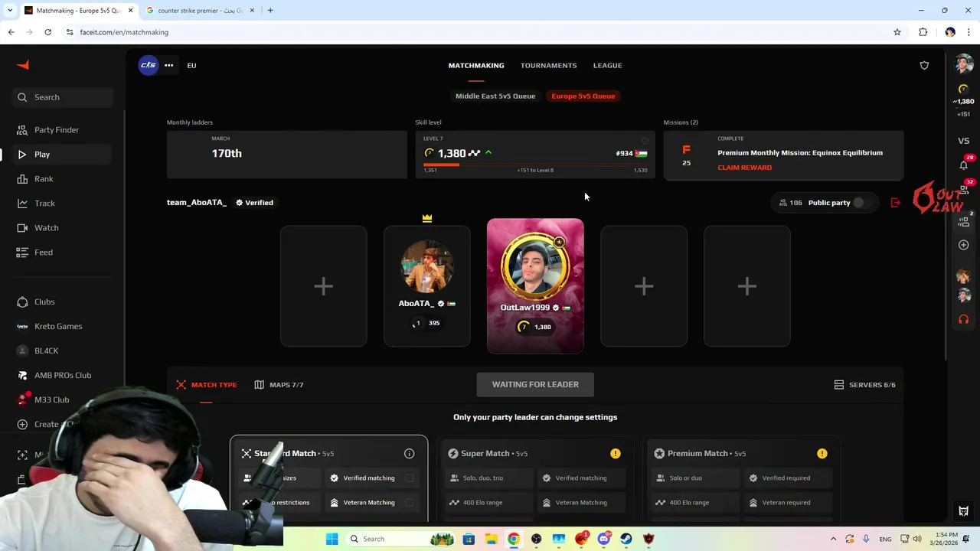Open the AMB PROs Club
This screenshot has width=980, height=551.
tap(63, 375)
